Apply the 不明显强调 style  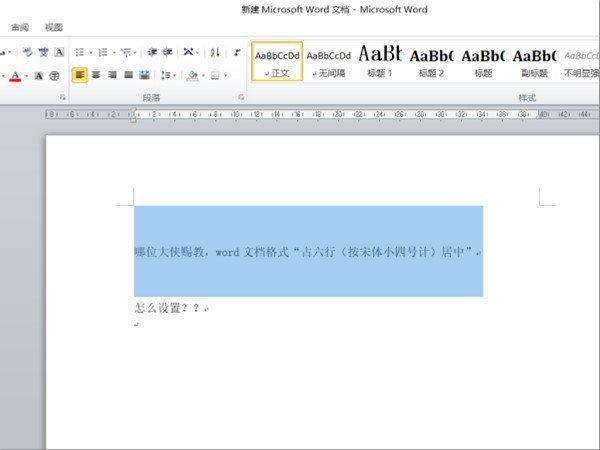(x=580, y=62)
